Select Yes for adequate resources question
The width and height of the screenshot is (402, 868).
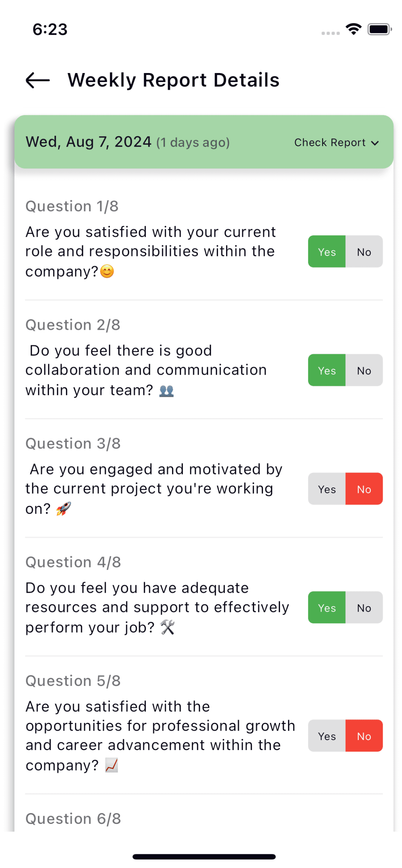(x=327, y=608)
